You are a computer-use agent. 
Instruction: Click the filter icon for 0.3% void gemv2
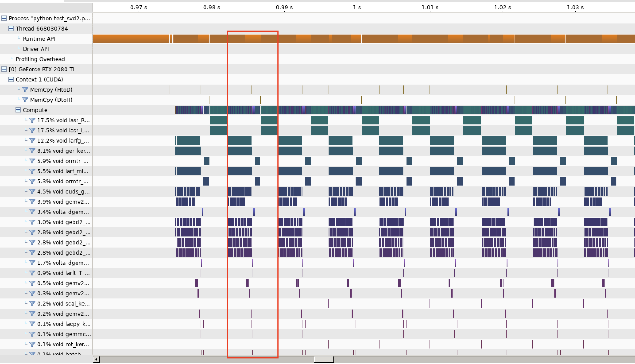32,293
